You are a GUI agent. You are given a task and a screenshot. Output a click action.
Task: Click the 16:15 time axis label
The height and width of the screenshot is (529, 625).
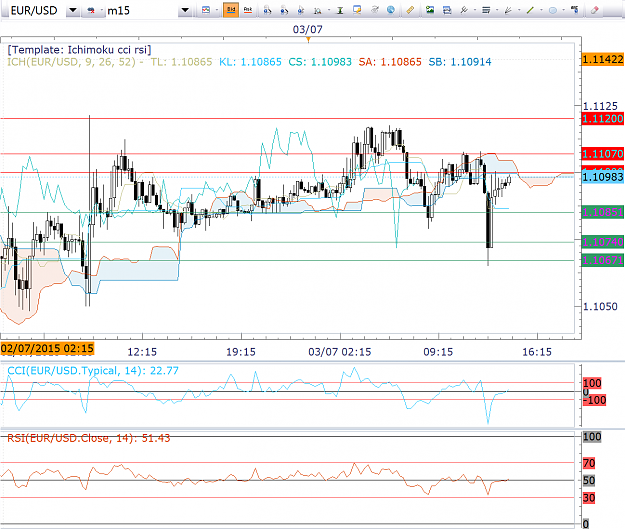point(537,352)
